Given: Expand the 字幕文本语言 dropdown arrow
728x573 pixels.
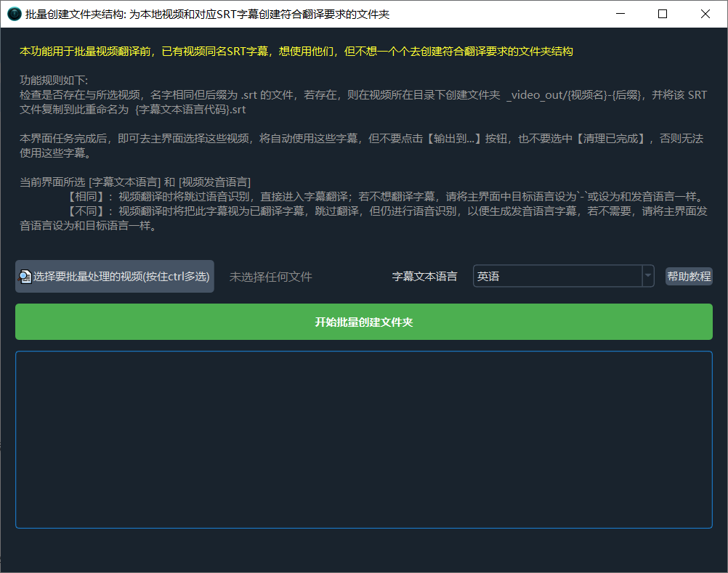Looking at the screenshot, I should pyautogui.click(x=647, y=276).
